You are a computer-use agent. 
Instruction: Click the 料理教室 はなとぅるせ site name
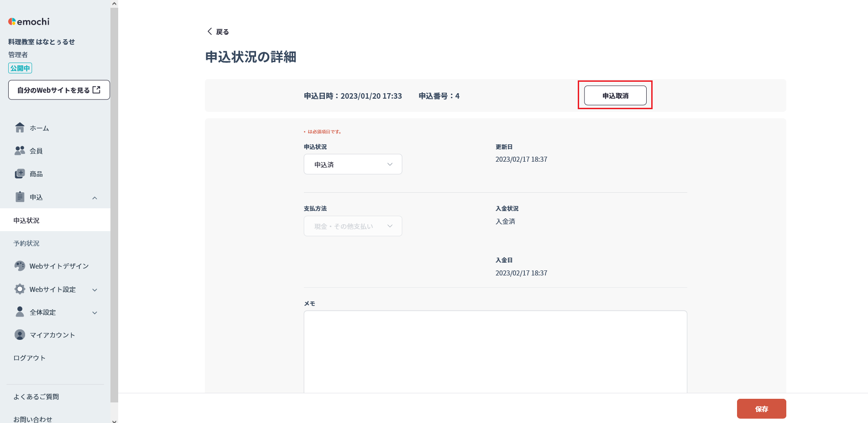tap(42, 42)
